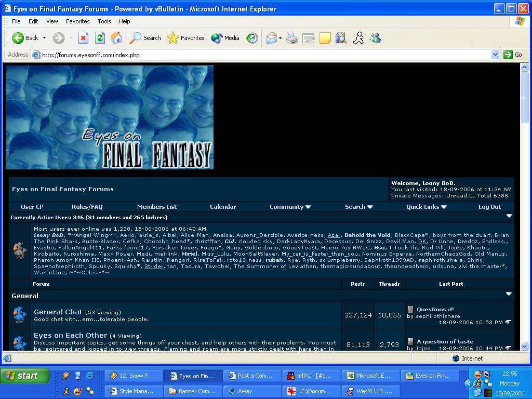View user Strider's profile
The height and width of the screenshot is (399, 532).
point(154,266)
